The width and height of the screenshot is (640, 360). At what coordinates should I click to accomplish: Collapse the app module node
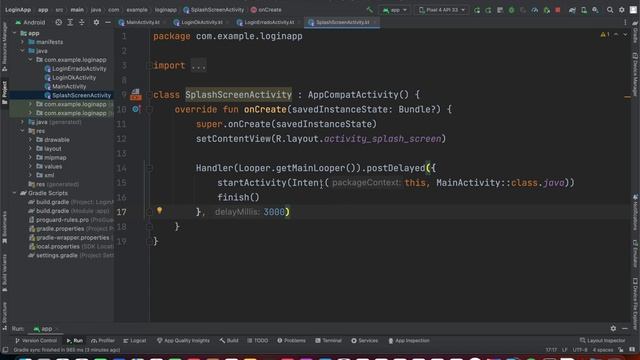pos(15,33)
